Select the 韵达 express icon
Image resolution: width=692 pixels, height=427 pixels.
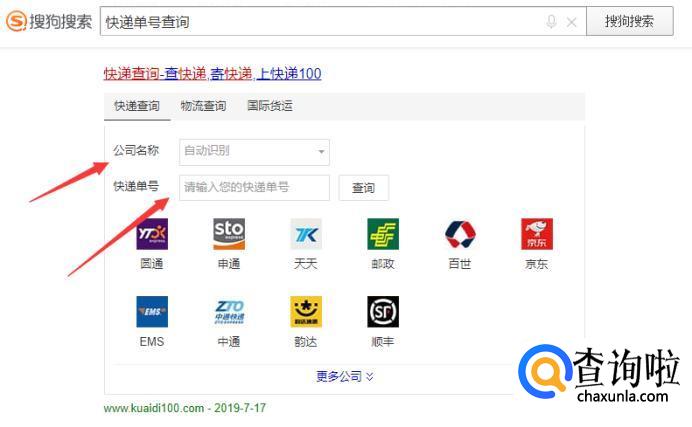coord(306,311)
